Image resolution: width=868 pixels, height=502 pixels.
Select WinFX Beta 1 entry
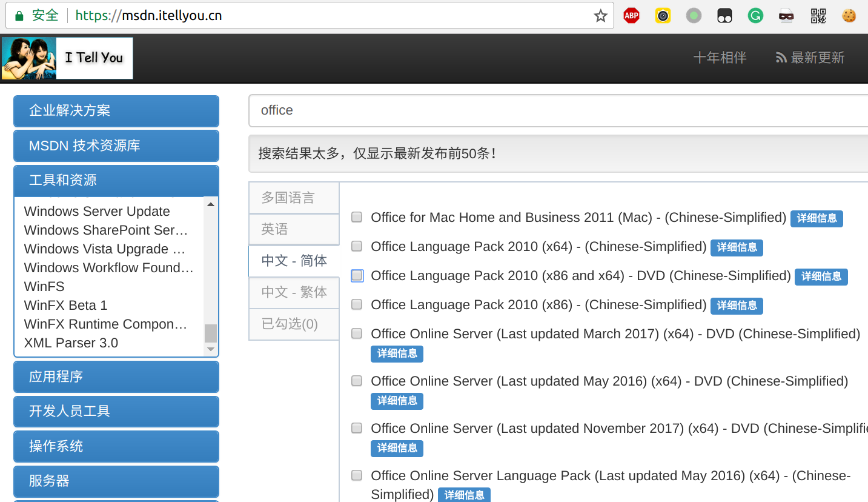click(x=65, y=306)
